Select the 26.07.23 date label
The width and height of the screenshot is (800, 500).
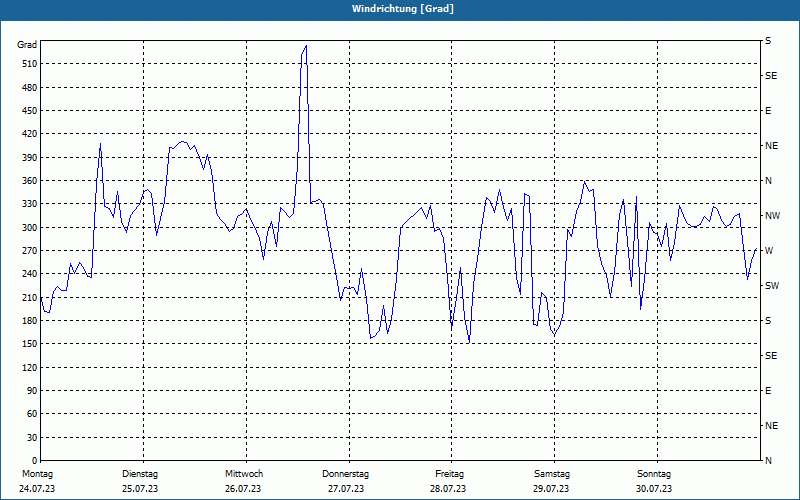pos(243,489)
